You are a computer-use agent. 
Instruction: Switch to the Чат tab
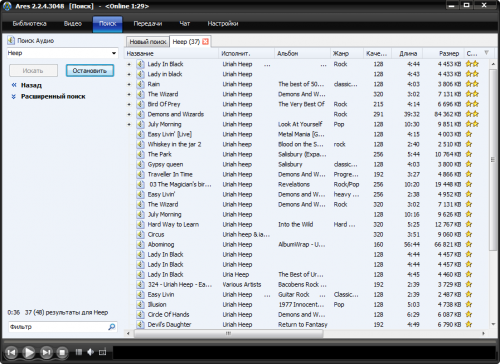(x=184, y=23)
